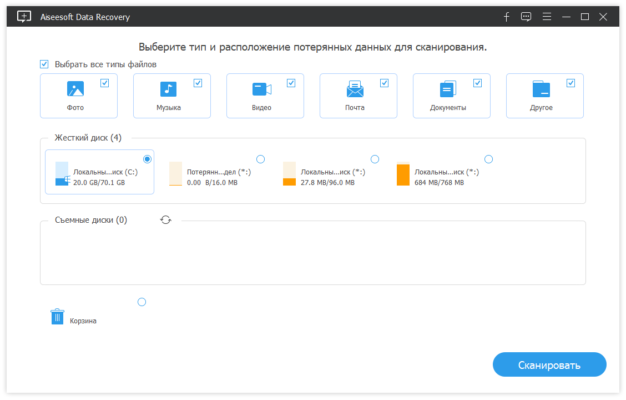The image size is (626, 400).
Task: Uncheck the Музыка checkbox
Action: (198, 83)
